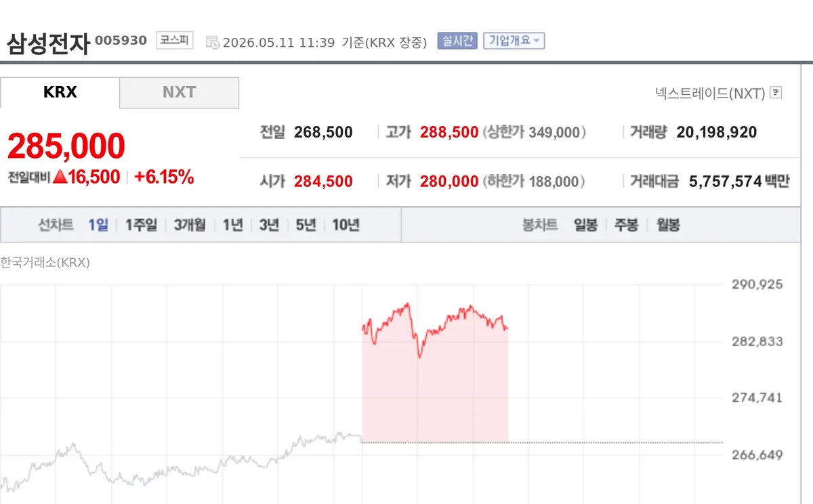Screen dimensions: 813x504
Task: Open the 일봉 daily candlestick chart
Action: (x=585, y=225)
